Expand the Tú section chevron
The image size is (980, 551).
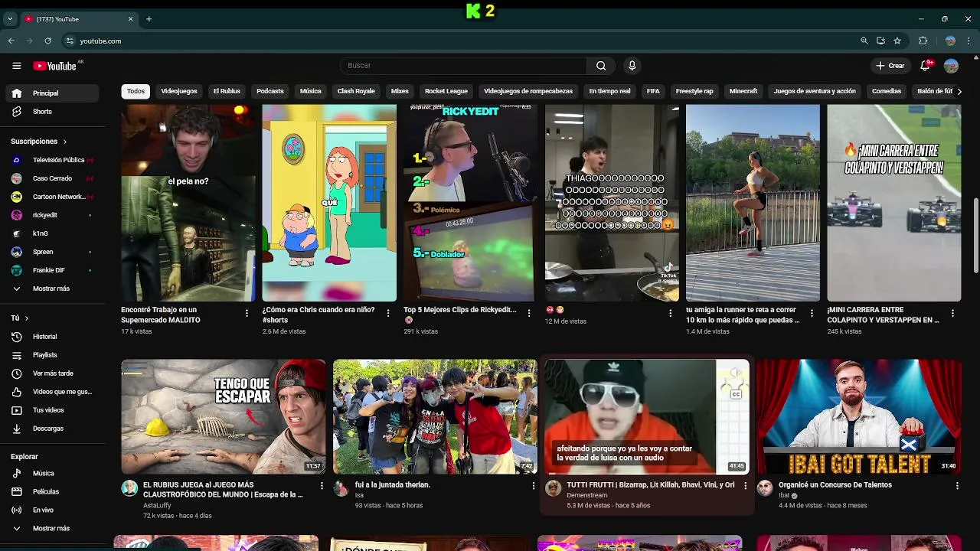coord(26,318)
